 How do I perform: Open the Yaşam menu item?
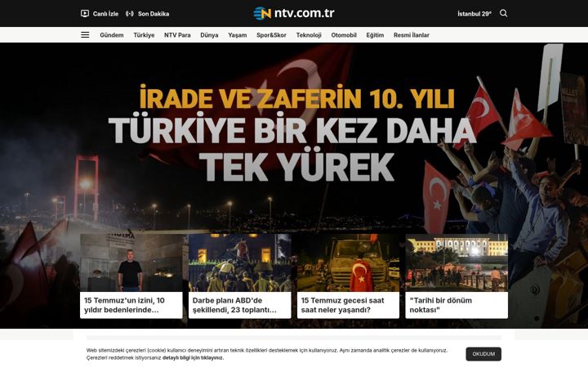pyautogui.click(x=238, y=35)
